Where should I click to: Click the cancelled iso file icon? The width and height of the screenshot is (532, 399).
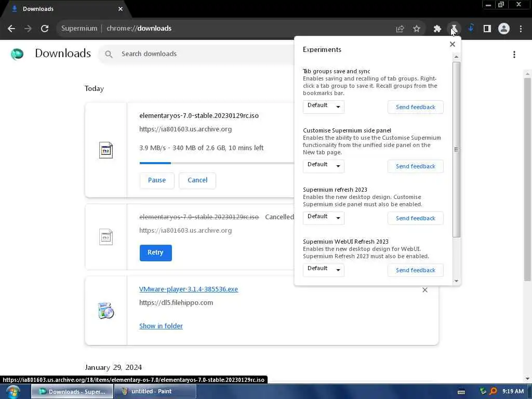106,237
